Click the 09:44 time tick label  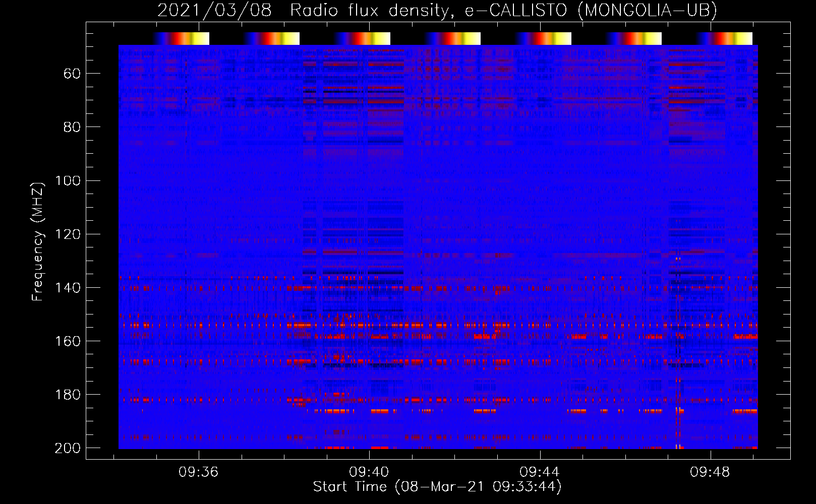tap(540, 472)
